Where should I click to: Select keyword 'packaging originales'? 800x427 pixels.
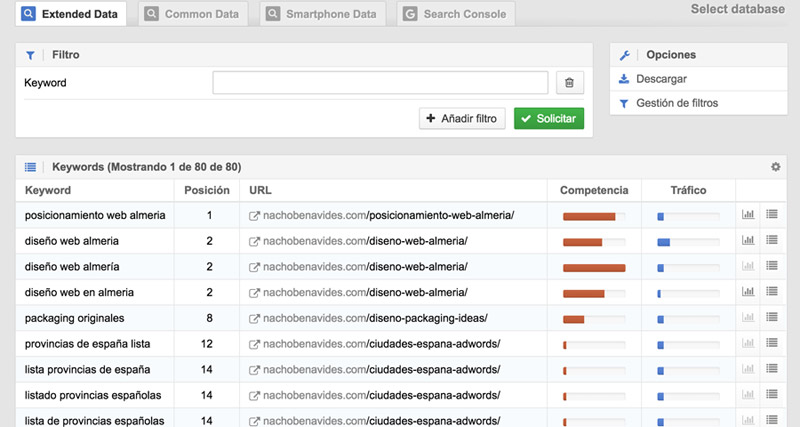74,318
